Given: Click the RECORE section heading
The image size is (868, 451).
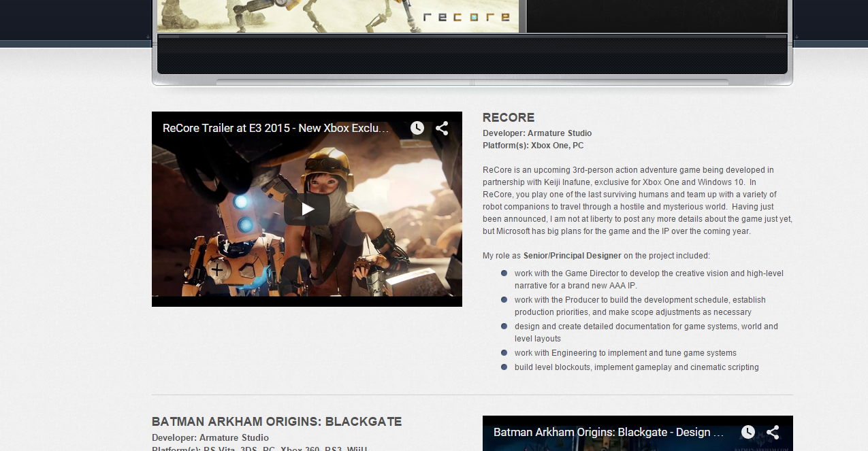Looking at the screenshot, I should (x=509, y=118).
